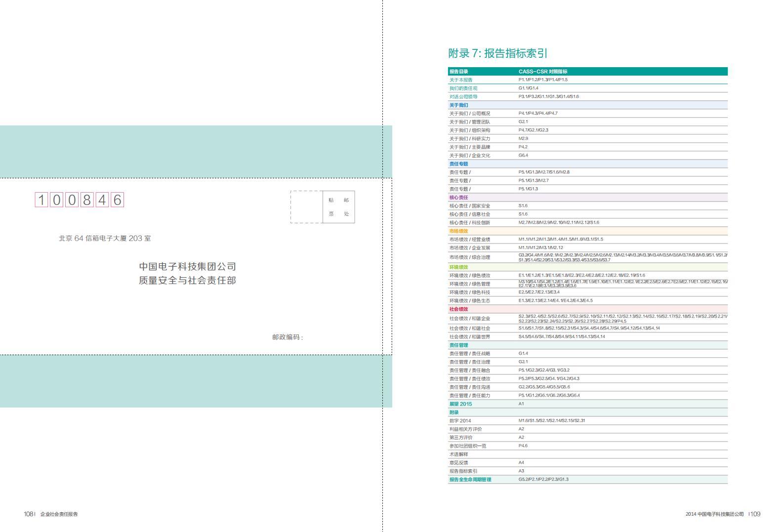Screen dimensions: 784x532
Task: Click page footer "2014 中国电子科技集团公司 | 109"
Action: coord(723,514)
